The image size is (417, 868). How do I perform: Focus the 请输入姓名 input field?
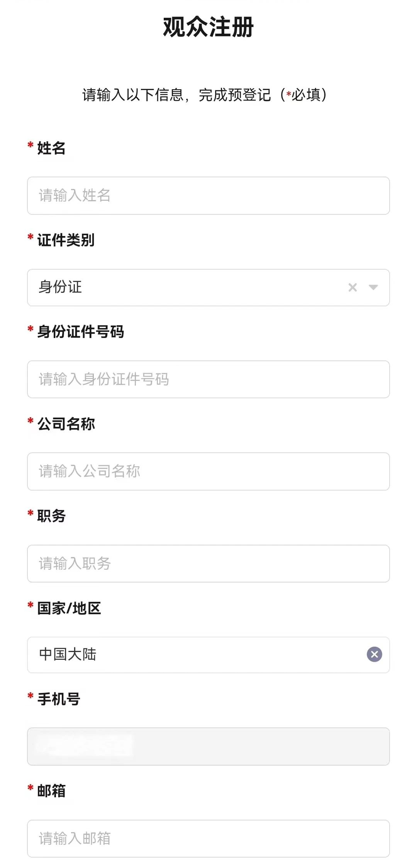208,195
